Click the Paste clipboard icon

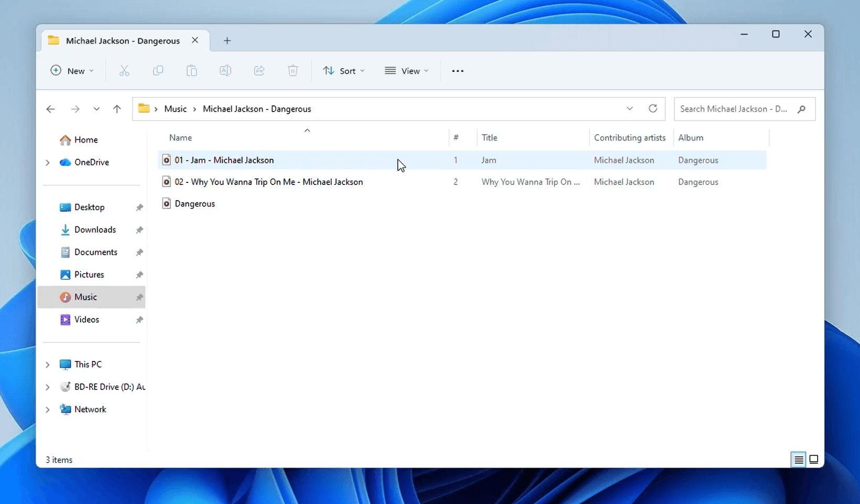click(192, 71)
